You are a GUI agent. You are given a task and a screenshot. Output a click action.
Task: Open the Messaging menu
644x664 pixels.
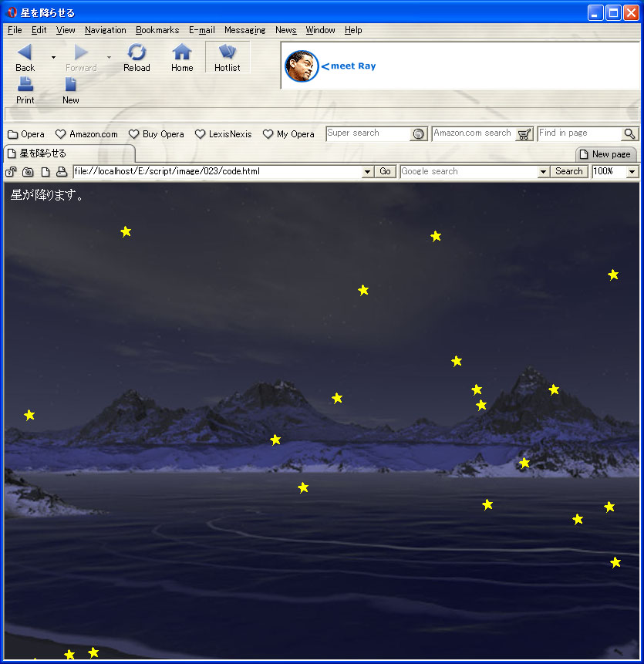click(244, 30)
